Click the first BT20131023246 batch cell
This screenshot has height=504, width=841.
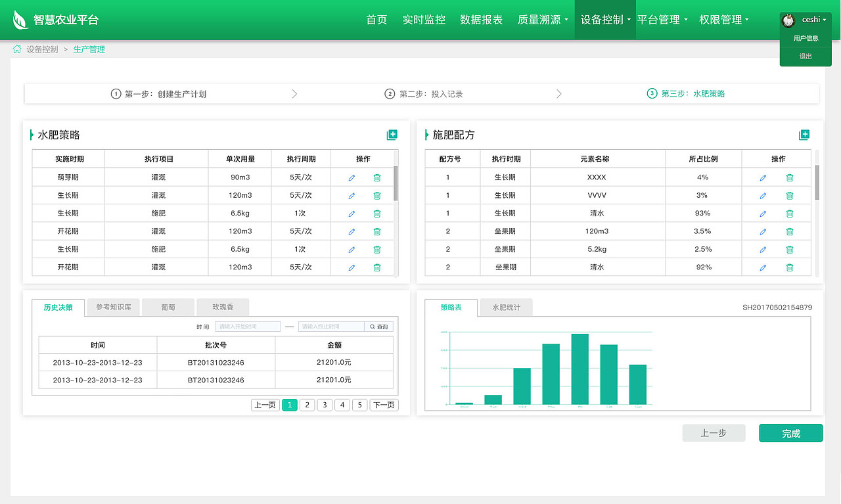point(216,363)
